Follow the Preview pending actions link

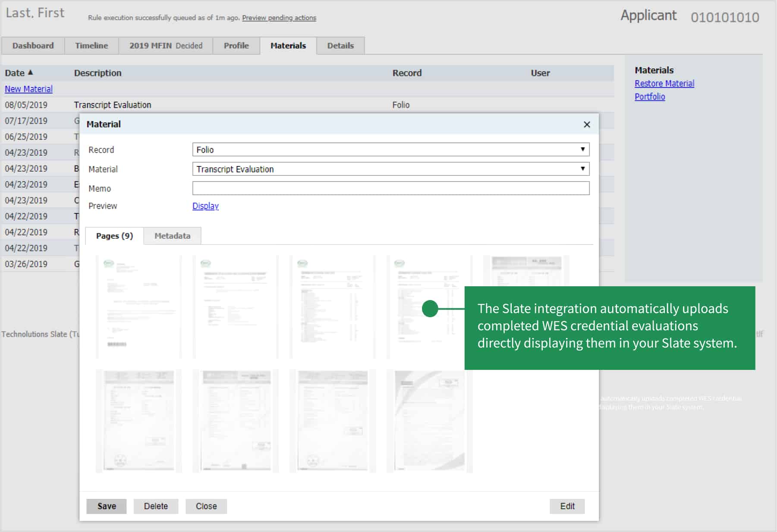[279, 18]
